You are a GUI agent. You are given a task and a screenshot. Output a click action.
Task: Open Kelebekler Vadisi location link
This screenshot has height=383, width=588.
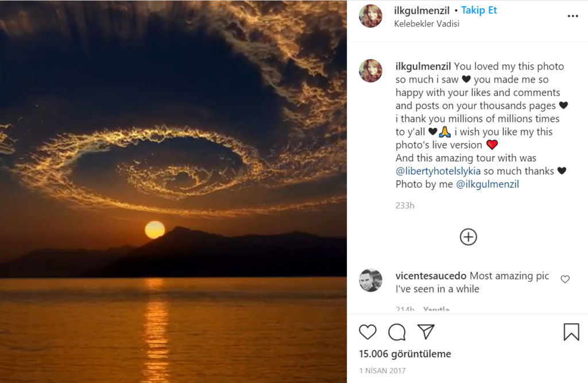point(427,24)
